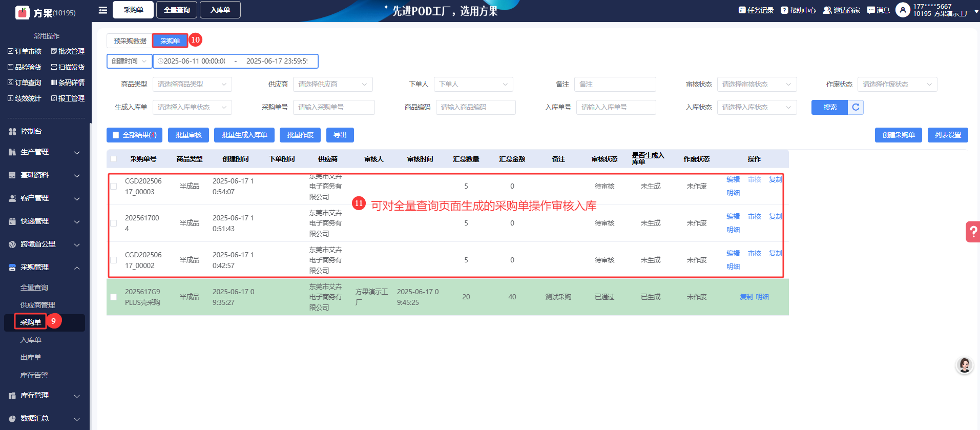Click the hamburger menu collapse icon
The height and width of the screenshot is (430, 980).
click(x=103, y=10)
